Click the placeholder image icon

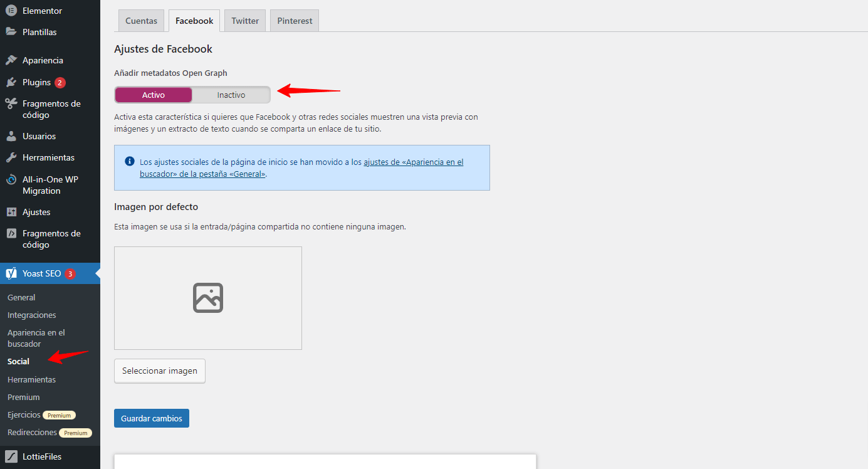click(208, 298)
